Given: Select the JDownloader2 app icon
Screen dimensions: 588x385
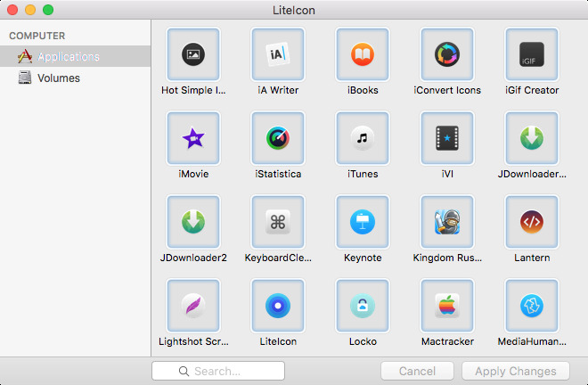Looking at the screenshot, I should pos(193,222).
